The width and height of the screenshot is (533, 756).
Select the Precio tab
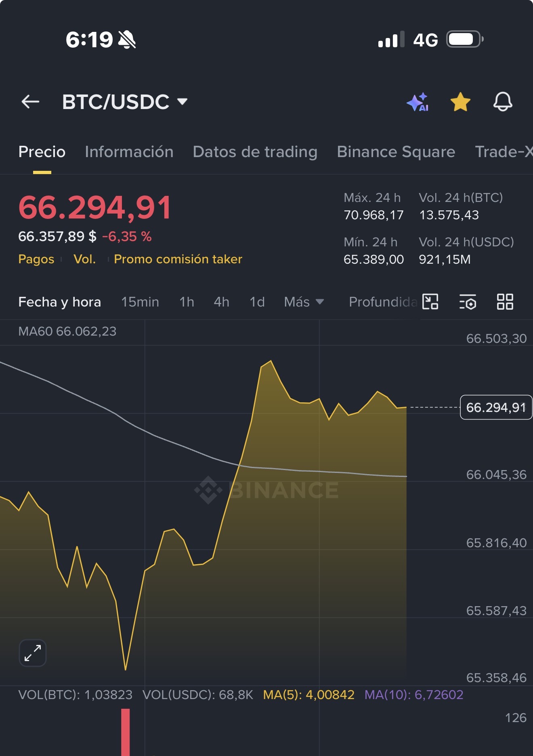[x=42, y=152]
